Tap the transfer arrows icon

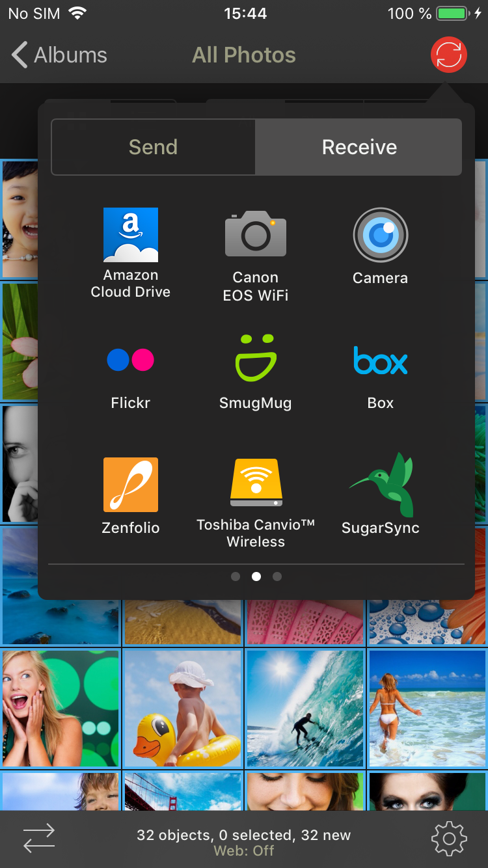point(39,838)
